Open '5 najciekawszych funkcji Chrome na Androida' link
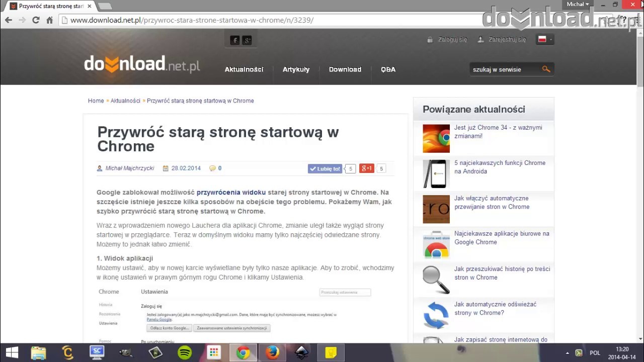This screenshot has width=644, height=362. [x=500, y=167]
